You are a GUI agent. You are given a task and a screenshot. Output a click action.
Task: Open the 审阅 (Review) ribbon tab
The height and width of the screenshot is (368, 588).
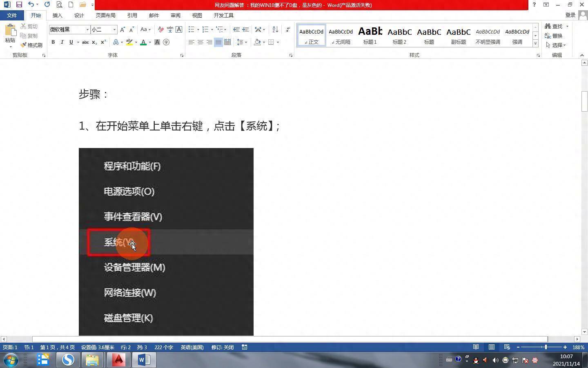click(x=175, y=15)
